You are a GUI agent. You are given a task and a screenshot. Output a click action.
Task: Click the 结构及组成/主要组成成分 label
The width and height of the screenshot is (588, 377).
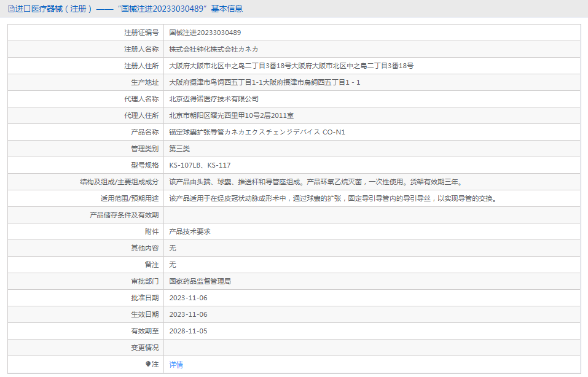pos(120,182)
